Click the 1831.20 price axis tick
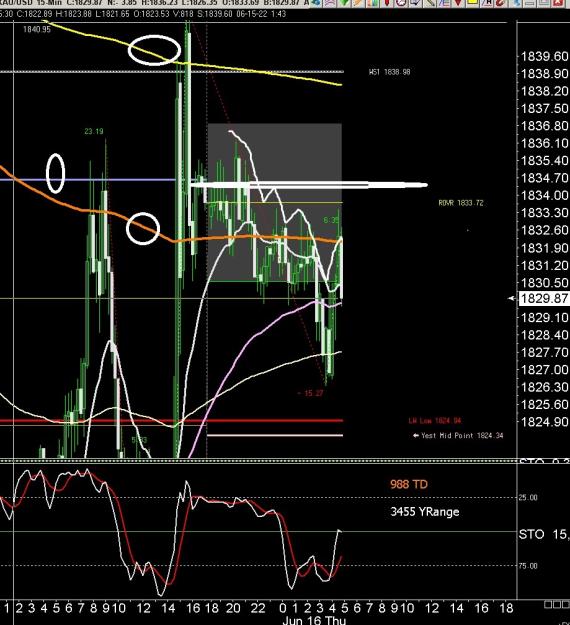The width and height of the screenshot is (570, 625). coord(544,265)
